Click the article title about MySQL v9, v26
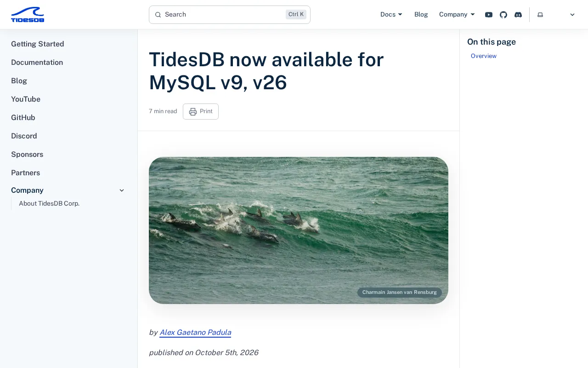Screen dimensions: 588x368 (x=266, y=71)
